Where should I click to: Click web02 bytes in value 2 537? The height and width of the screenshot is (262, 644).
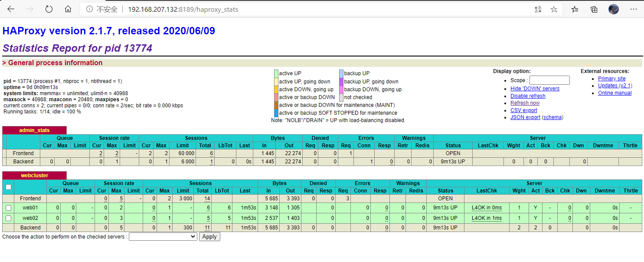[271, 218]
